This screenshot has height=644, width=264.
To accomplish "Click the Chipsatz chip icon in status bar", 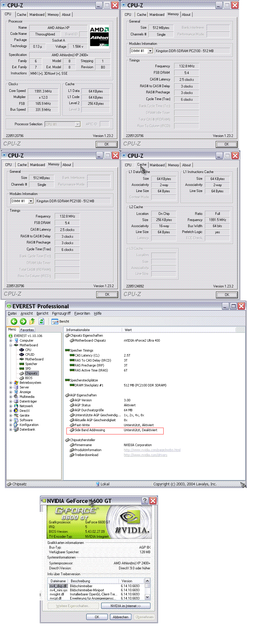I will (9, 484).
